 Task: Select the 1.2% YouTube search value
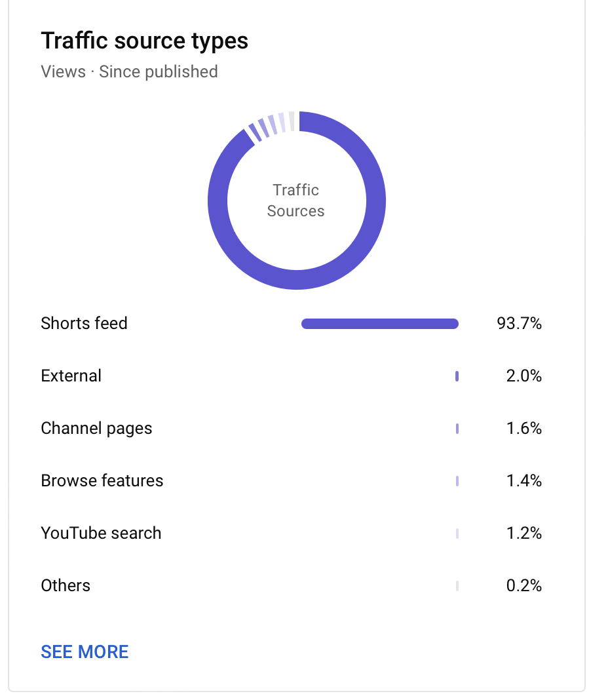(x=524, y=533)
